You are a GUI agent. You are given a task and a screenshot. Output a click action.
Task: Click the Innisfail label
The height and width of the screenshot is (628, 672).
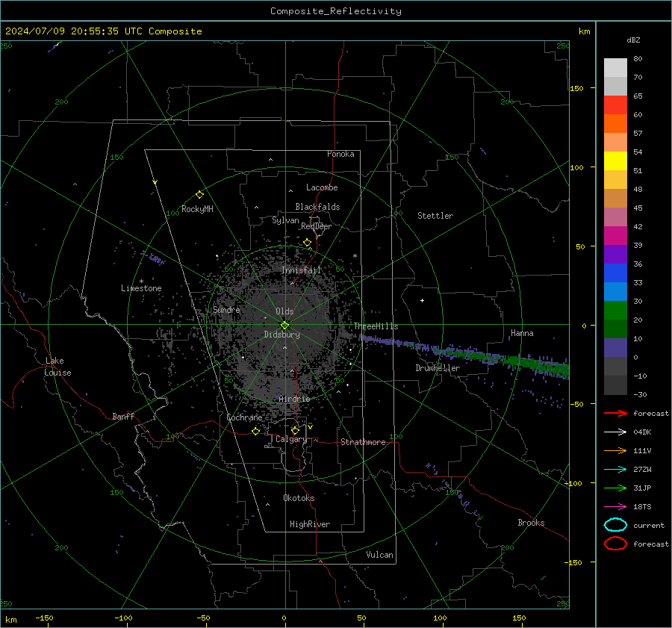pos(301,270)
